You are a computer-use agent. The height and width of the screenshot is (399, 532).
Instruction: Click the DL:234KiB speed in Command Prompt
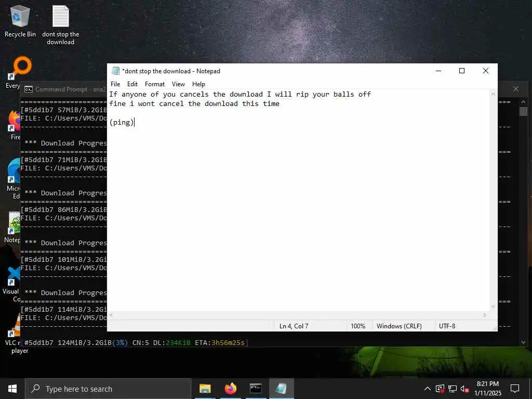tap(171, 343)
